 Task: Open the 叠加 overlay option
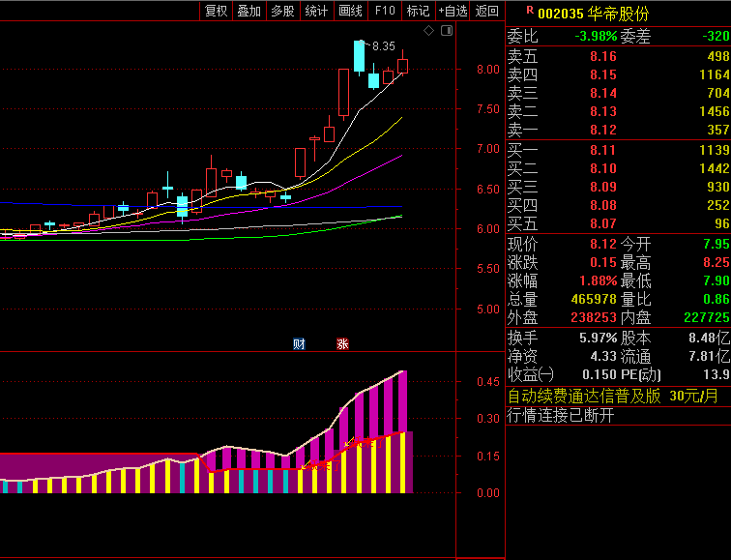click(249, 11)
